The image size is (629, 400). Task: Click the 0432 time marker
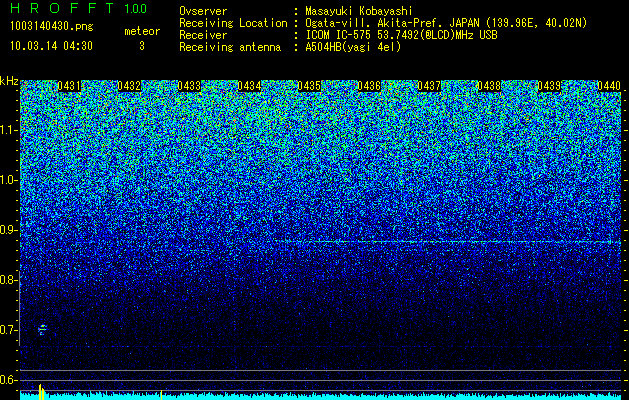pos(129,86)
